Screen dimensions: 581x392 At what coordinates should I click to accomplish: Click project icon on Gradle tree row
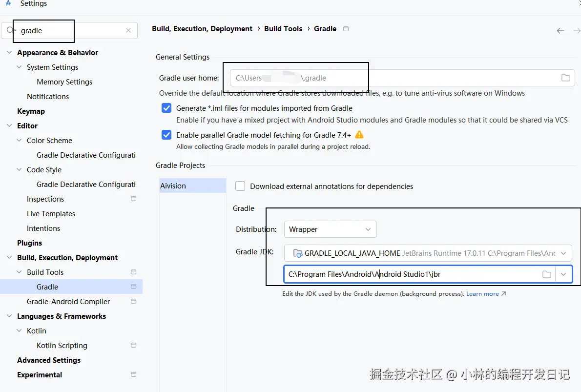(x=133, y=287)
